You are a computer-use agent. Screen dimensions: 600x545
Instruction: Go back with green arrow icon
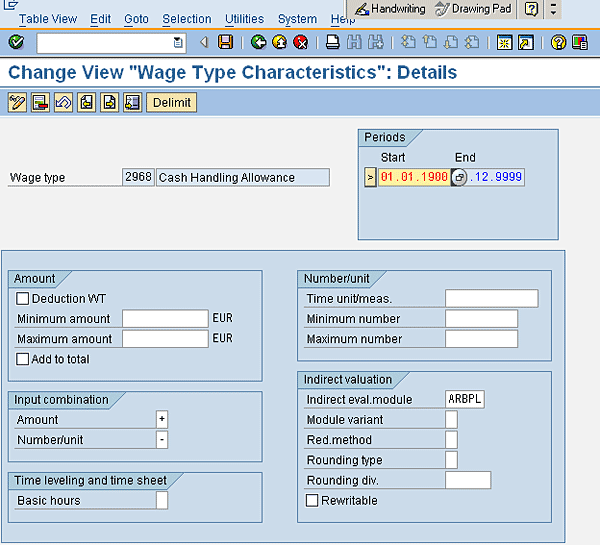point(259,42)
